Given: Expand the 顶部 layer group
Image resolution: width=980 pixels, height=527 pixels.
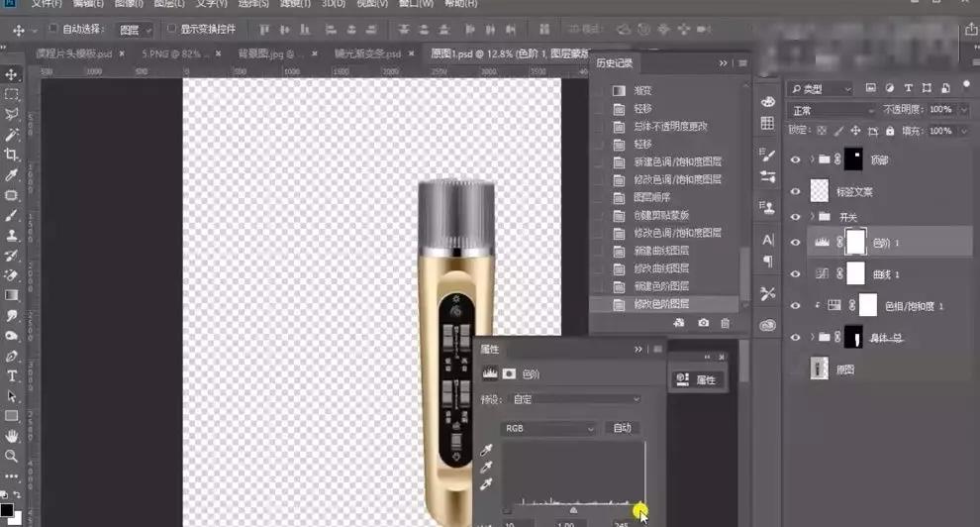Looking at the screenshot, I should click(812, 160).
